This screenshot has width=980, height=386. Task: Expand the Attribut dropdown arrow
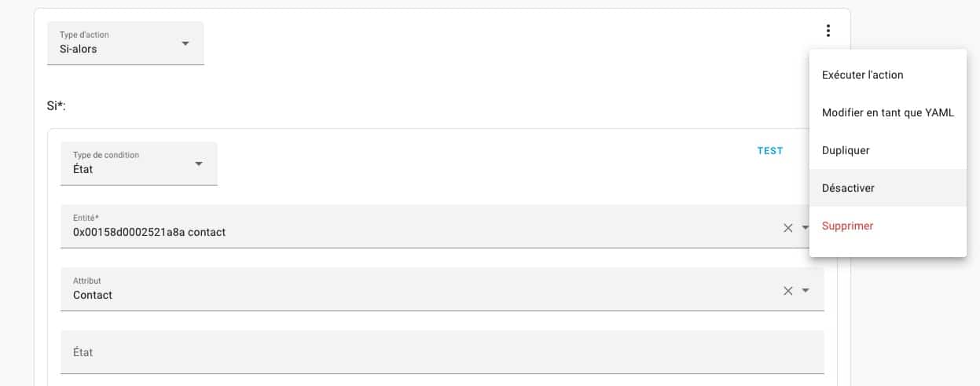pos(806,291)
